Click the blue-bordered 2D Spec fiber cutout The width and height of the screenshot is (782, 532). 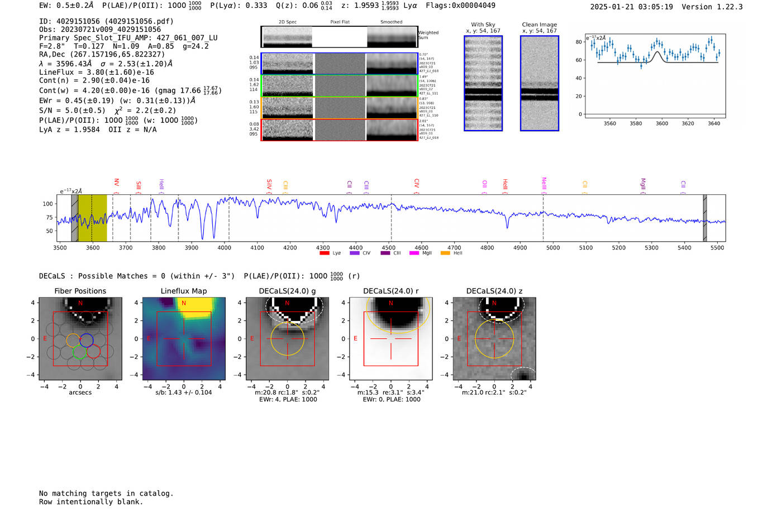(288, 64)
